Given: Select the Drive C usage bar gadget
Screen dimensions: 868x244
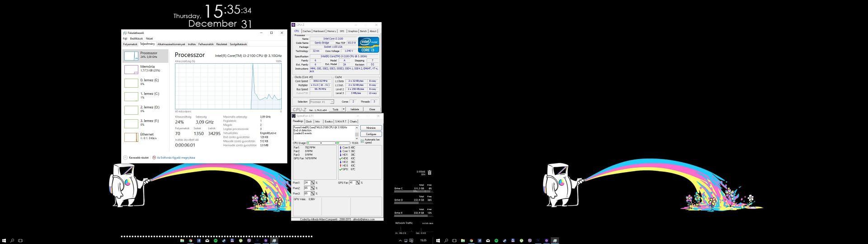Looking at the screenshot, I should (413, 191).
